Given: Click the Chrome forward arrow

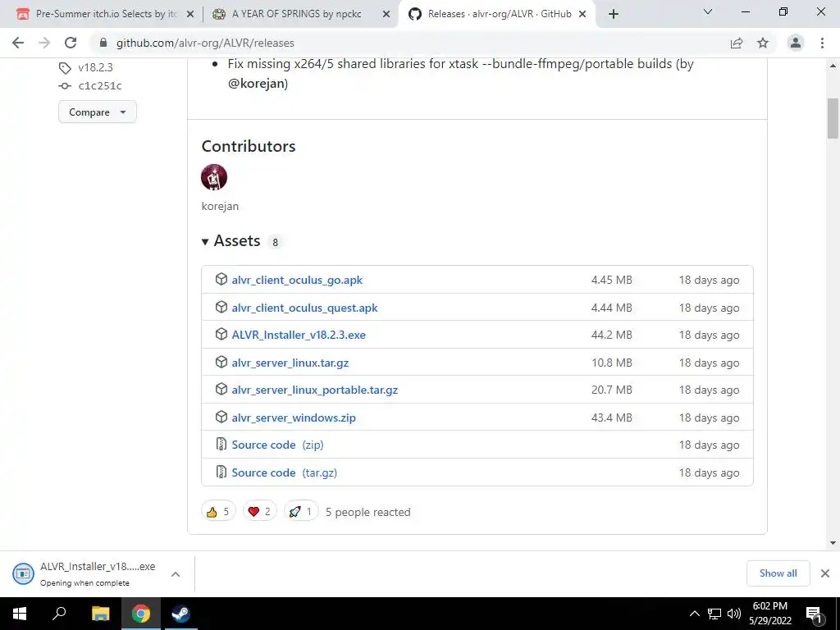Looking at the screenshot, I should (x=44, y=43).
